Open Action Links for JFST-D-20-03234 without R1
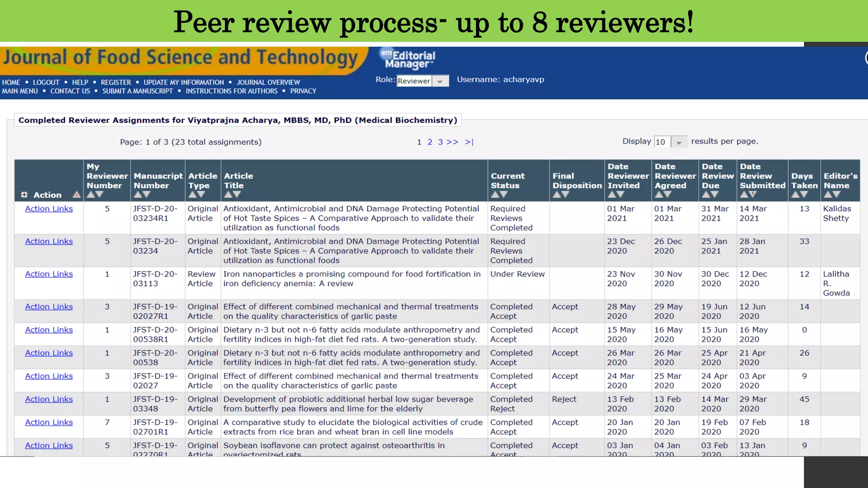868x488 pixels. [x=49, y=241]
